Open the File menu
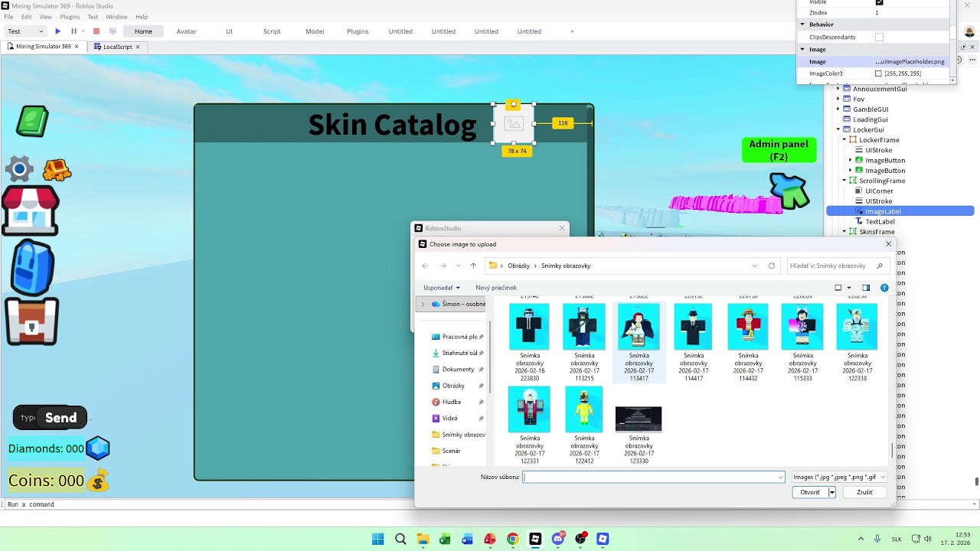Screen dimensions: 980x551 point(8,17)
